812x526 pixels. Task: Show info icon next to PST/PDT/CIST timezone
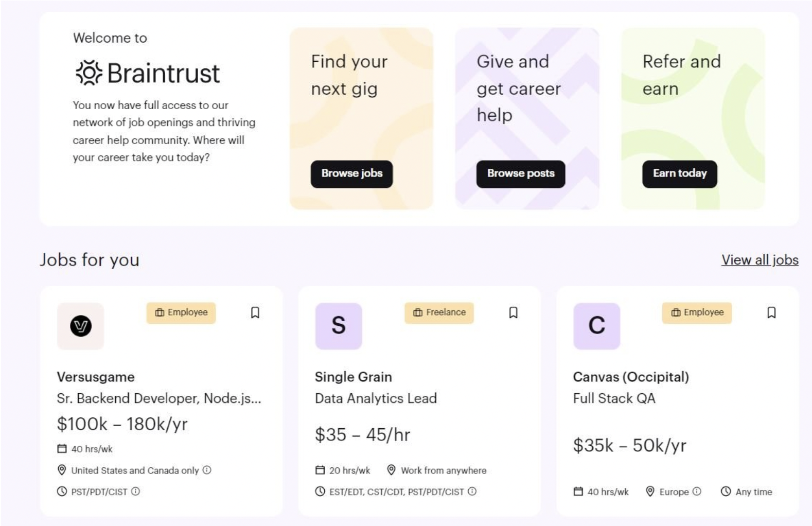[x=135, y=492]
